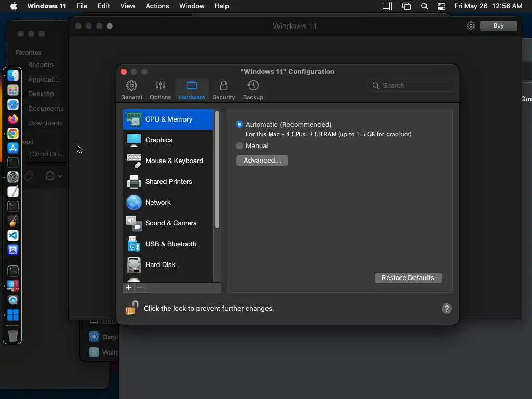Select the Hardware tab
Image resolution: width=532 pixels, height=399 pixels.
pos(192,90)
